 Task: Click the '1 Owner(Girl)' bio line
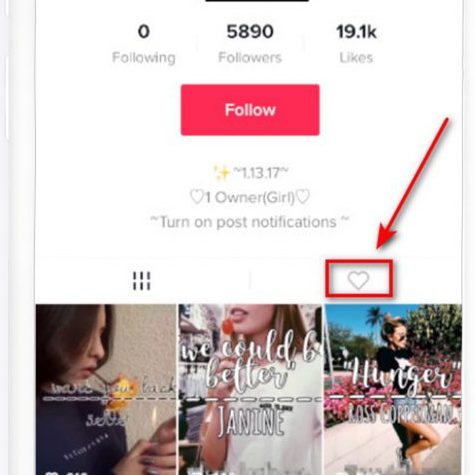(250, 197)
